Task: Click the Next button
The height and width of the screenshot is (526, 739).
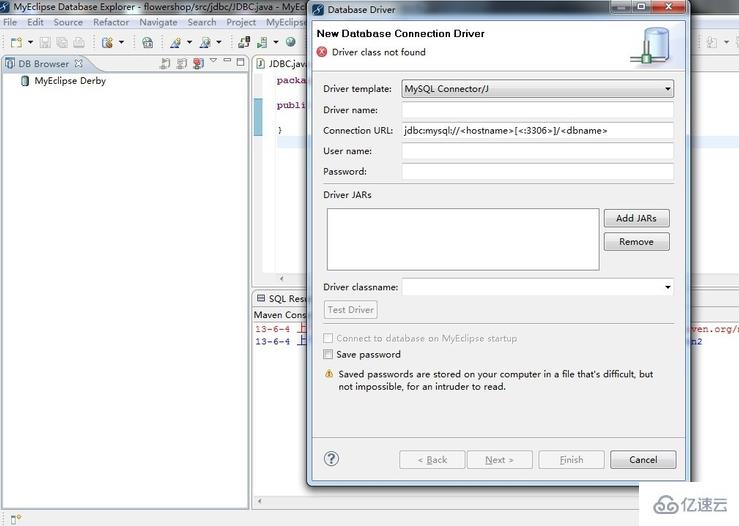Action: pyautogui.click(x=500, y=460)
